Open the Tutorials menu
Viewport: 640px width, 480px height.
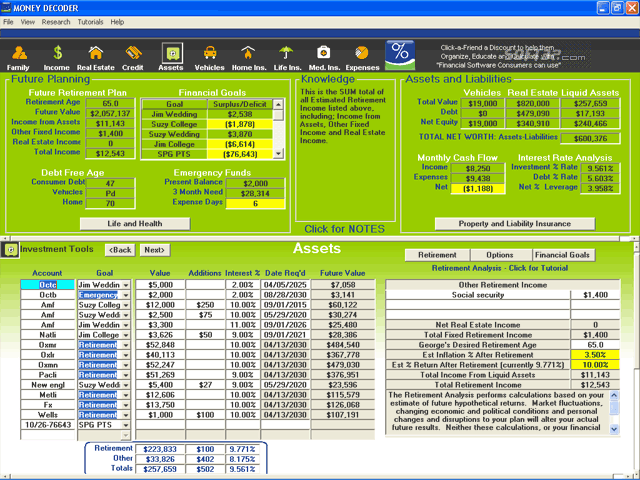pos(90,22)
